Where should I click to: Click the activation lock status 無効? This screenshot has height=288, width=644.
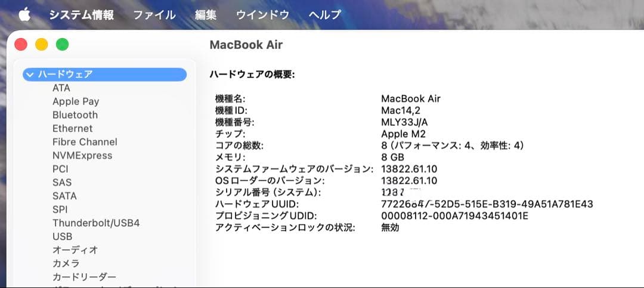tap(390, 228)
